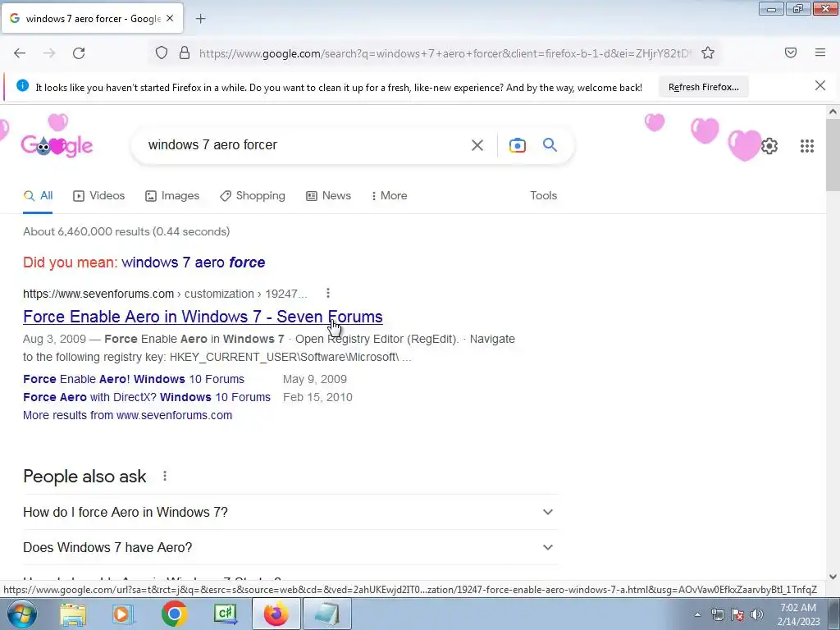The image size is (840, 630).
Task: Open the Windows Start menu
Action: tap(21, 614)
